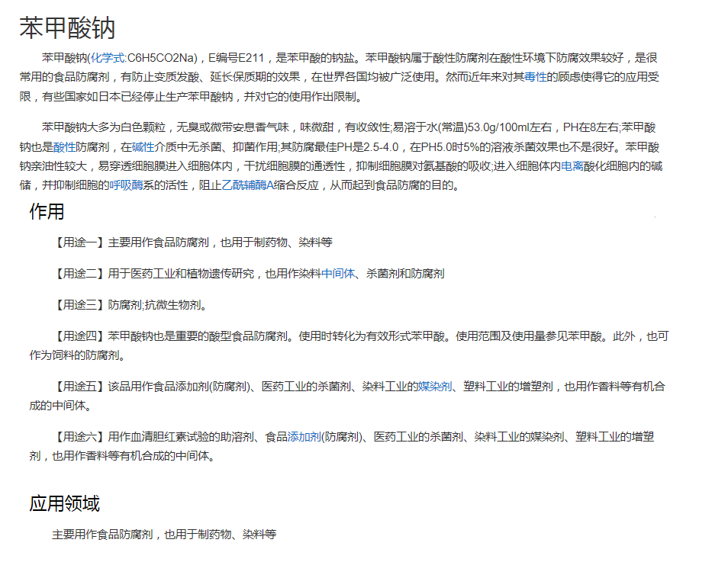Open the 电离 link
Screen dimensions: 728x562
coord(572,166)
